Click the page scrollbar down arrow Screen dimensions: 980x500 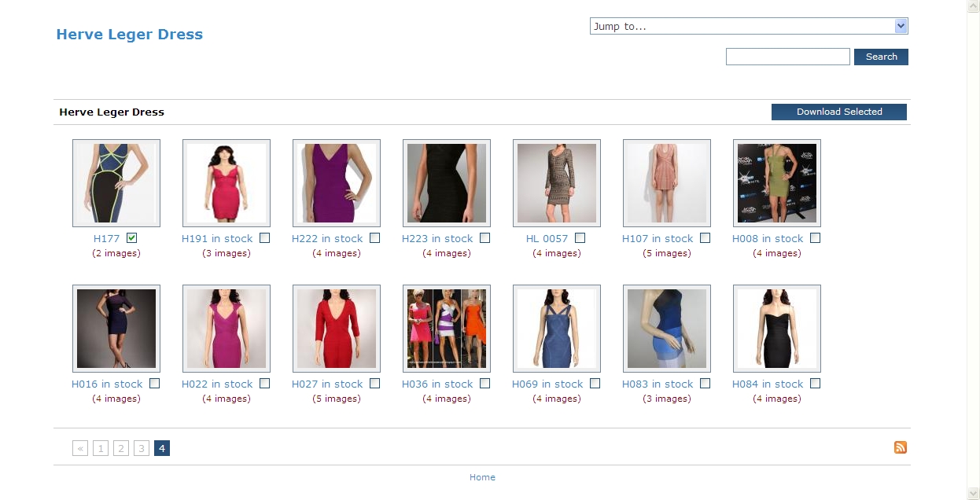(x=973, y=493)
